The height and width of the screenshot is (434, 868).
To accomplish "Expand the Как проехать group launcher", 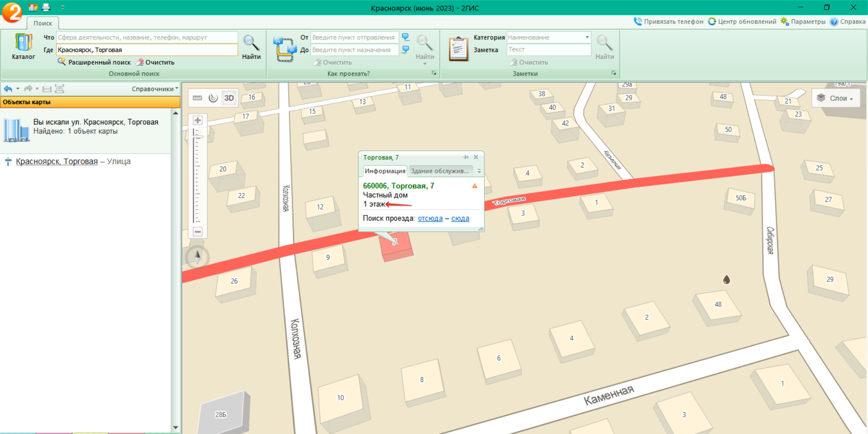I will pos(434,73).
